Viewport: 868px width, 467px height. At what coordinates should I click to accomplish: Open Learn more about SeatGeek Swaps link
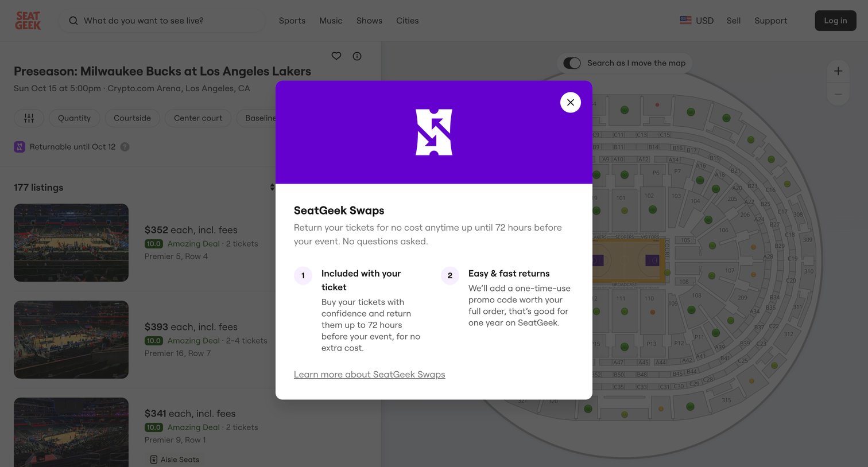coord(369,375)
